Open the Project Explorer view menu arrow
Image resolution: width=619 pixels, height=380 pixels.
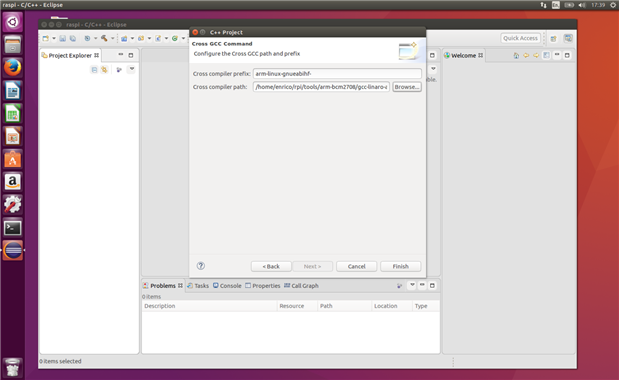[x=132, y=69]
